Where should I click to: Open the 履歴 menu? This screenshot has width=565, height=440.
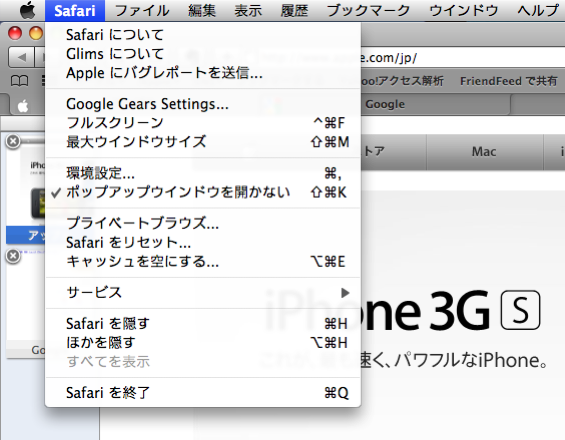point(294,11)
